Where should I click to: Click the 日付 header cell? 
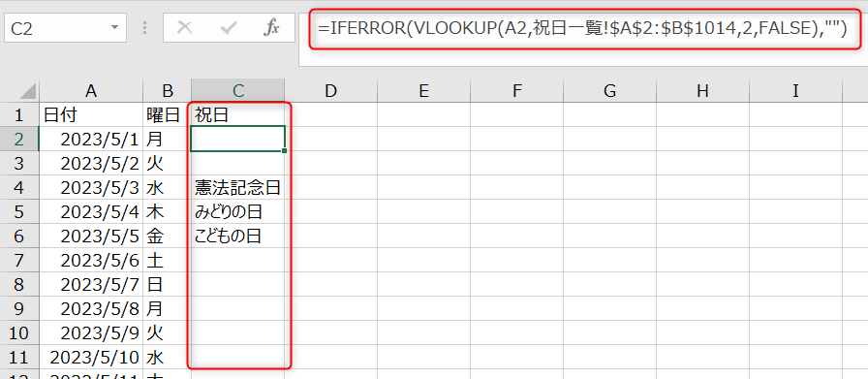pyautogui.click(x=91, y=114)
